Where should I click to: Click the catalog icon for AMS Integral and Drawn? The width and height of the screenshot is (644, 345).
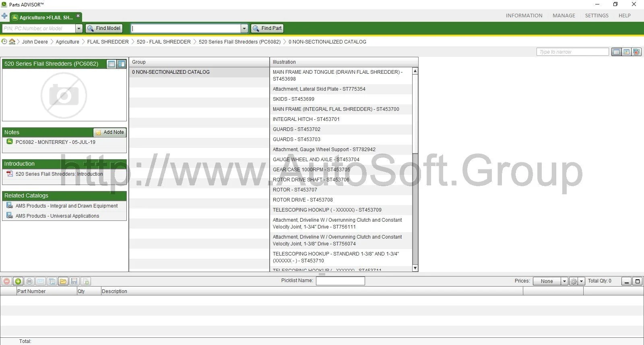pyautogui.click(x=10, y=206)
